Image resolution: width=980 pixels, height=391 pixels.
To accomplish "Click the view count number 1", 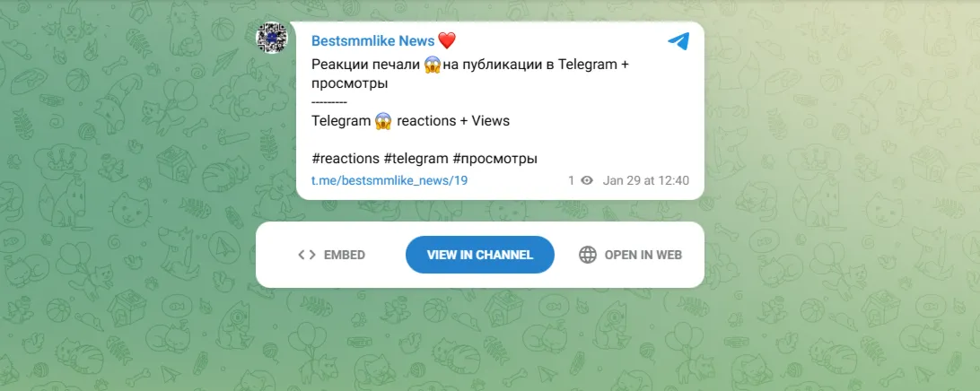I will 571,180.
